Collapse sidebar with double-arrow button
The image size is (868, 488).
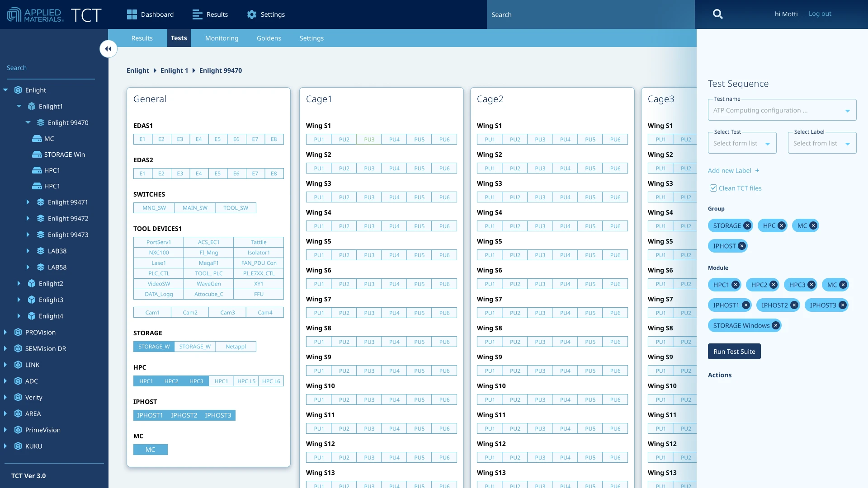(x=108, y=49)
